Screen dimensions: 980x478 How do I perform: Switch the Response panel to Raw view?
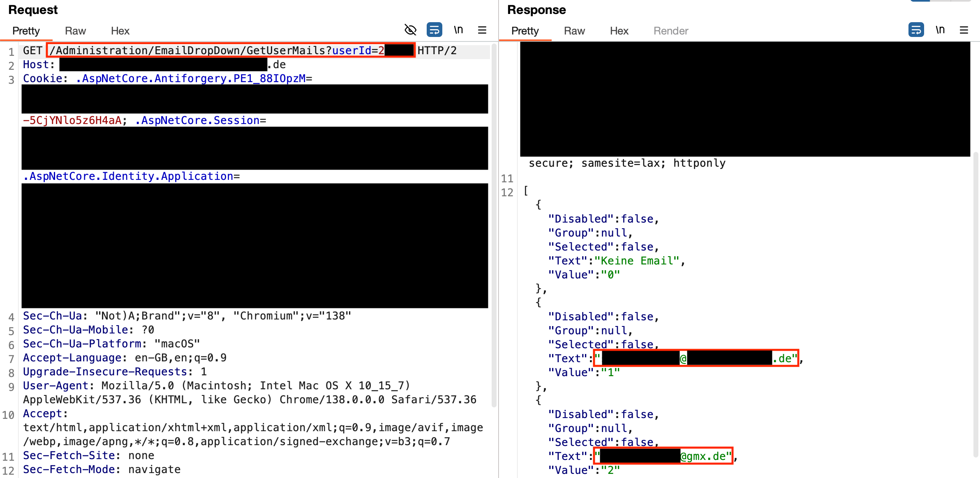(x=574, y=30)
